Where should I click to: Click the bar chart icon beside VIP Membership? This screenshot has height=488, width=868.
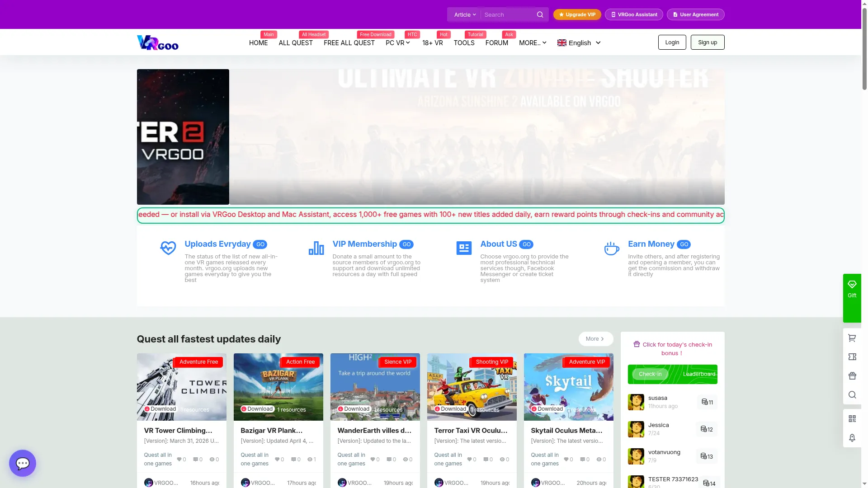316,248
